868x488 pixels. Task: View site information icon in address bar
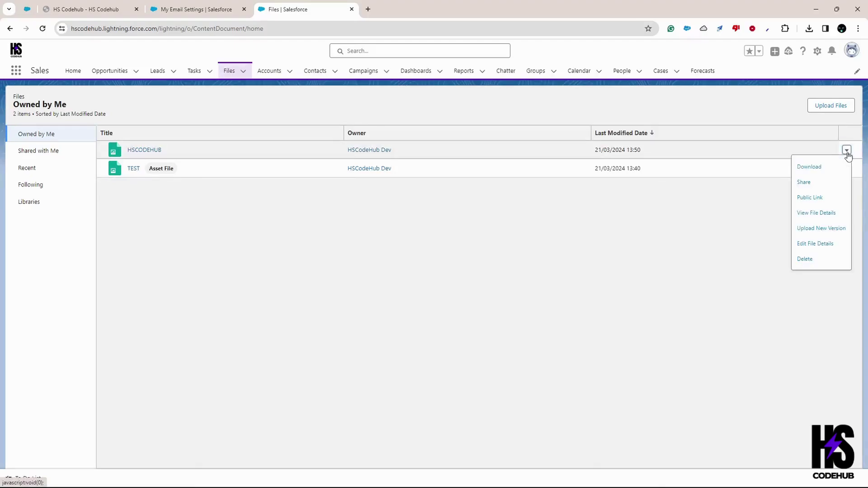click(x=62, y=29)
